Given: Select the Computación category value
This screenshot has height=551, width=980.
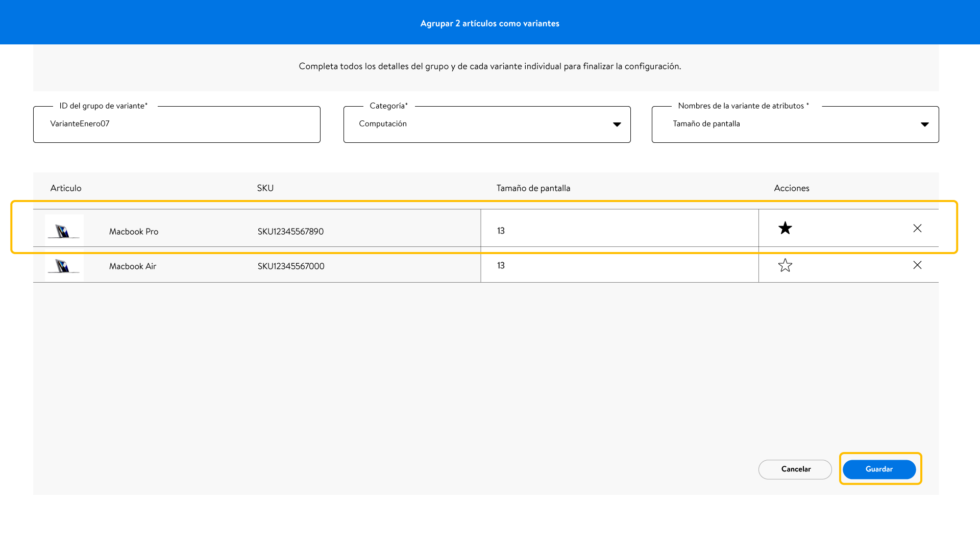Looking at the screenshot, I should point(383,124).
